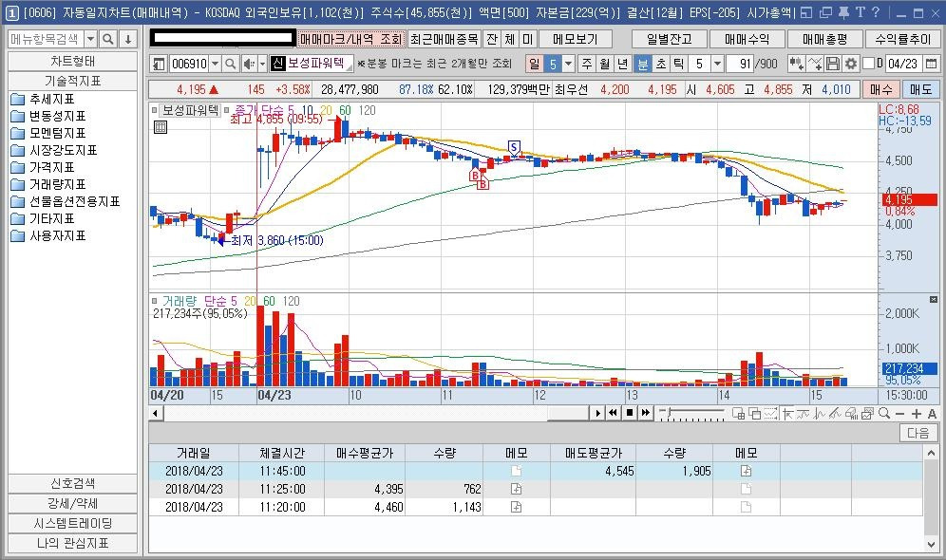This screenshot has height=560, width=946.
Task: Click the 메모보기 button
Action: pos(575,39)
